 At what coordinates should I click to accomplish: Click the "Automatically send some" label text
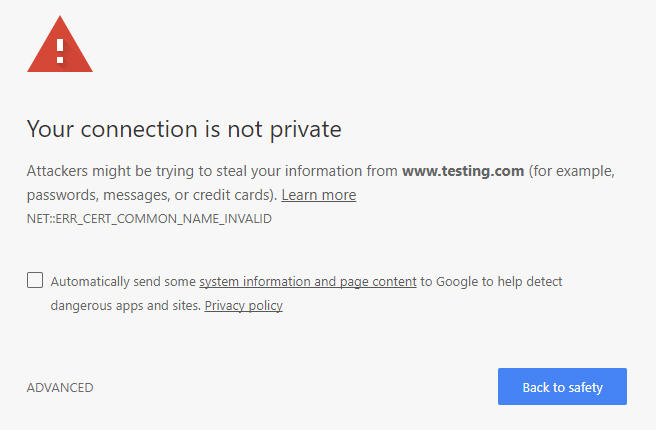(123, 282)
